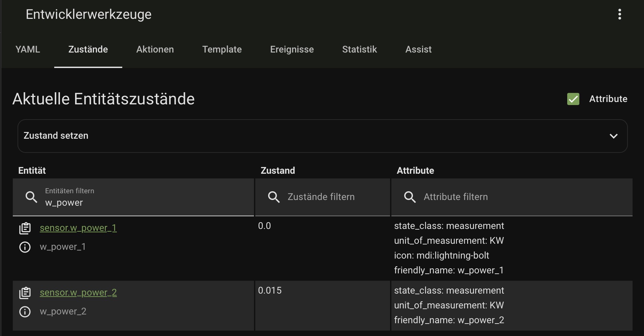Show more info for w_power_1
This screenshot has width=644, height=336.
[25, 247]
